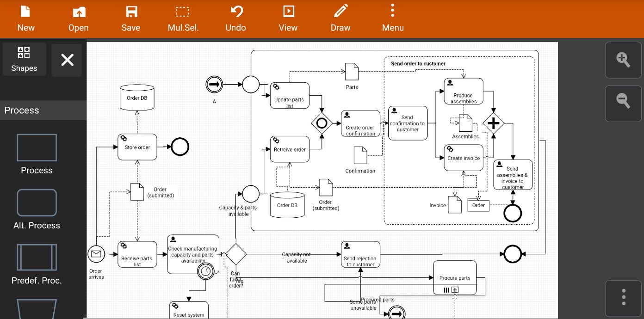Viewport: 644px width, 319px height.
Task: Click the Order DB cylinder shape
Action: click(x=137, y=98)
